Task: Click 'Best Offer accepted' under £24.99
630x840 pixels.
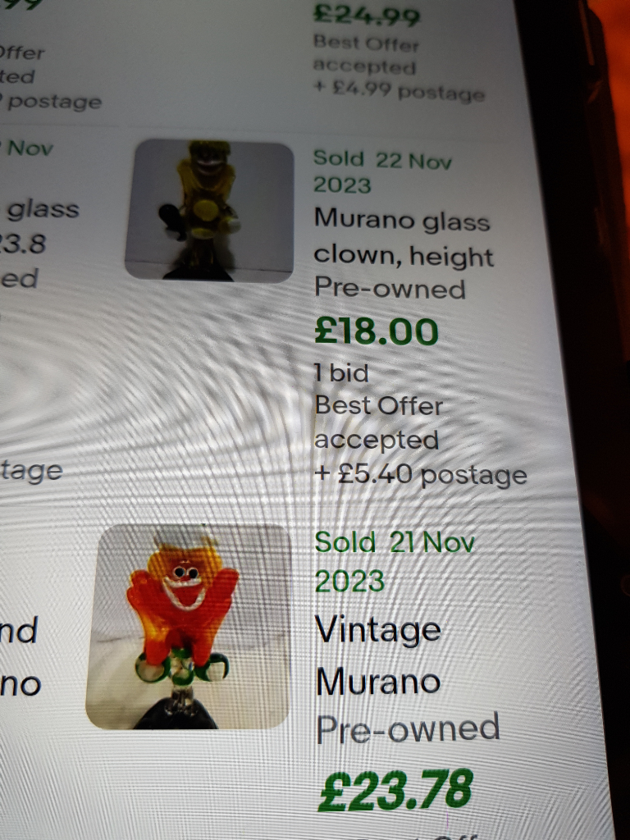Action: (366, 54)
